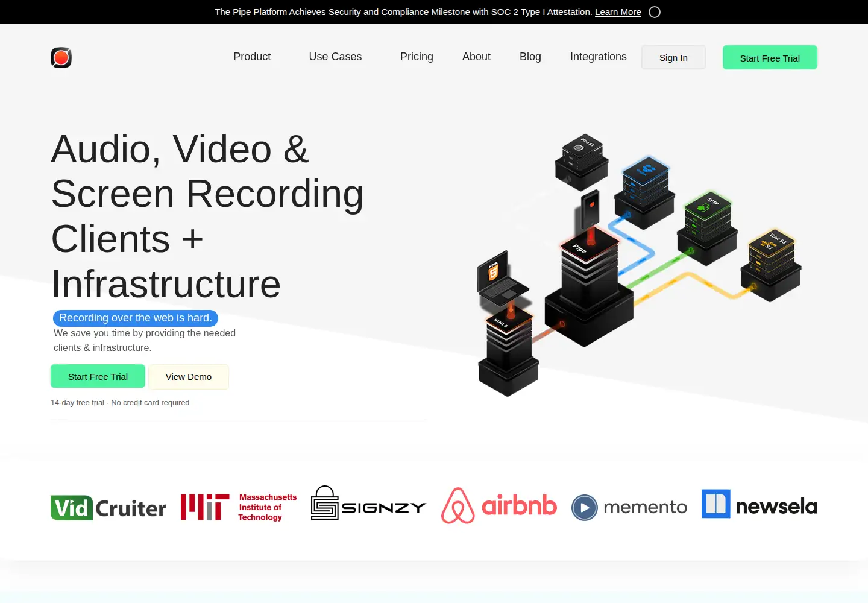Click the Sign In button

(673, 57)
